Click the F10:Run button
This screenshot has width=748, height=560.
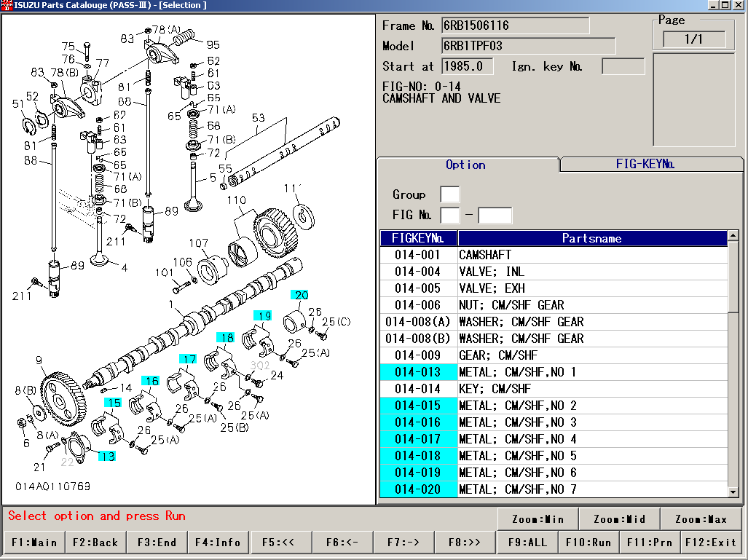pos(588,543)
